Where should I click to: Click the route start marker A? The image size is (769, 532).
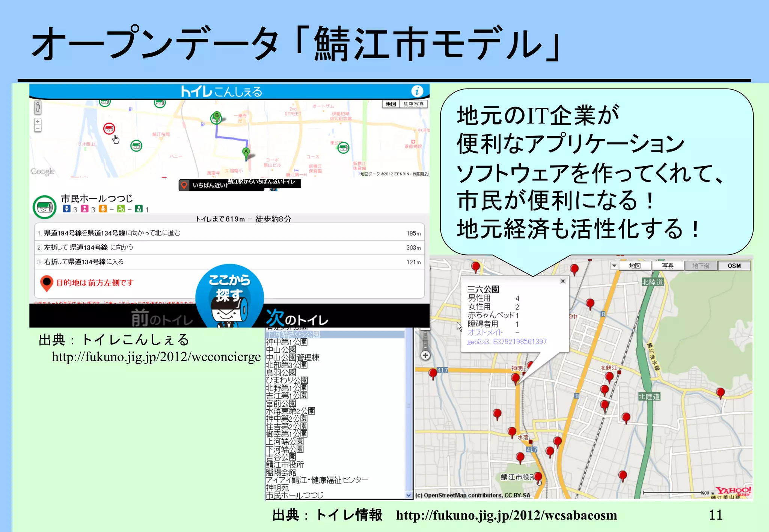tap(246, 153)
